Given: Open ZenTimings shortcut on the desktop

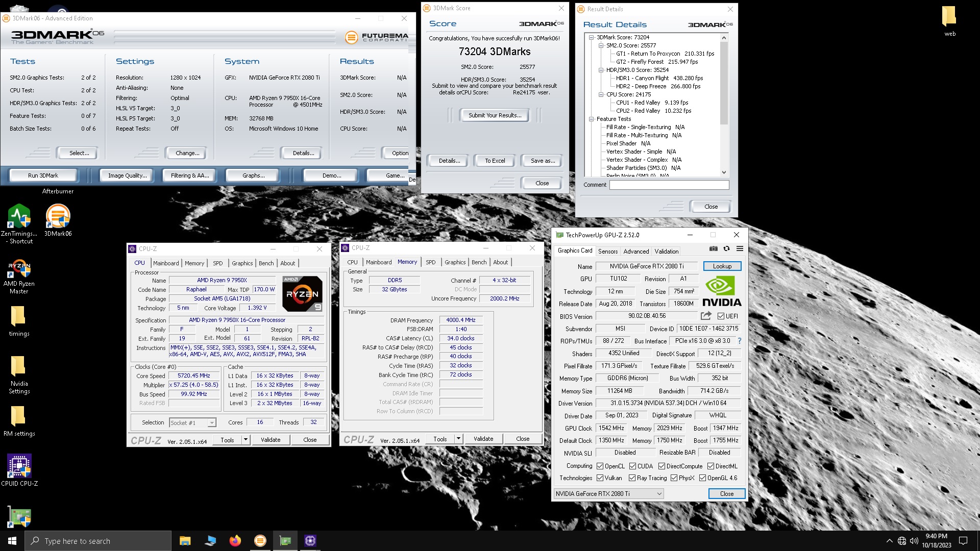Looking at the screenshot, I should click(x=19, y=223).
